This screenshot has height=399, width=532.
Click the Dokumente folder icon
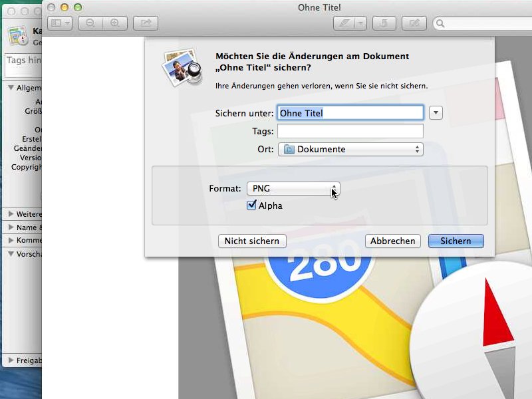tap(289, 149)
